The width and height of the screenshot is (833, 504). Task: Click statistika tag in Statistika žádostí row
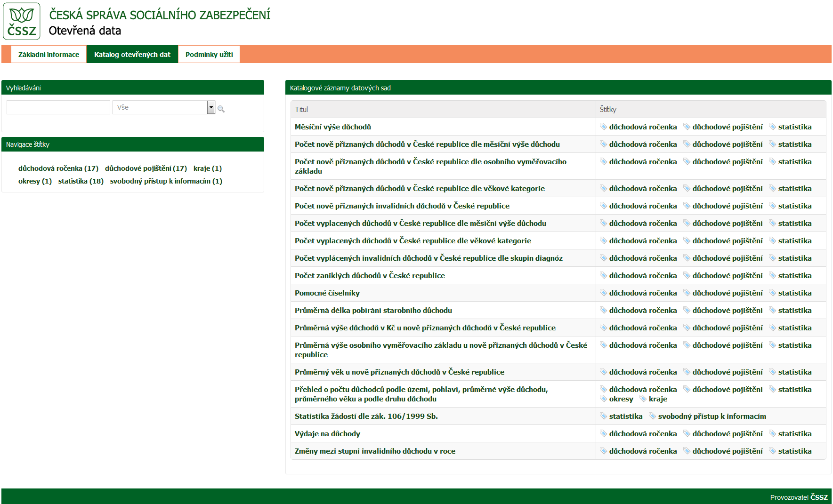point(626,416)
